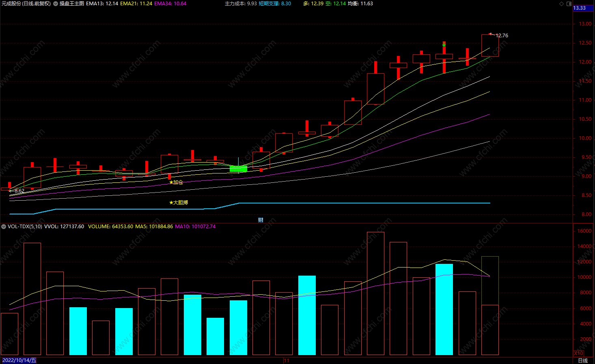Click the VVOL: 127137.60 value
This screenshot has width=595, height=364.
point(64,227)
